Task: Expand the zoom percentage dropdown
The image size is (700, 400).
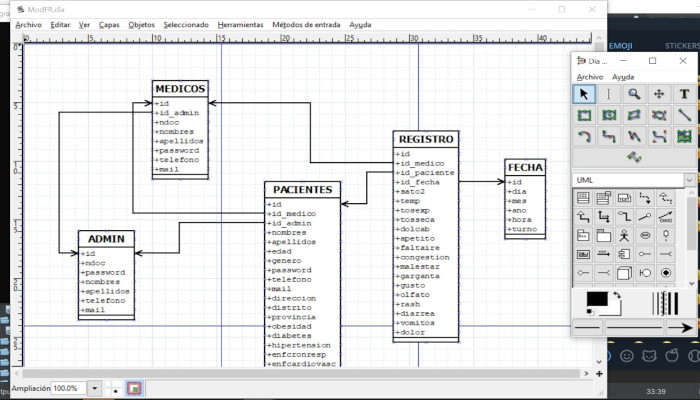Action: 95,388
